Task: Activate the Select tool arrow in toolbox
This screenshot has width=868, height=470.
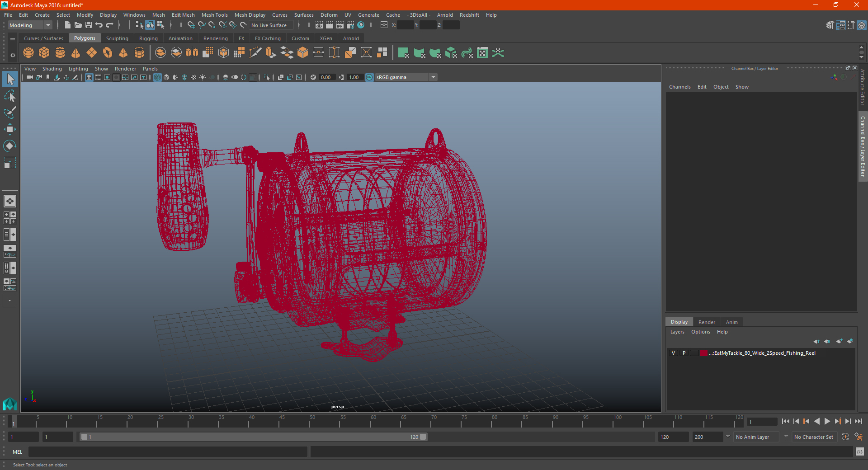Action: point(10,80)
